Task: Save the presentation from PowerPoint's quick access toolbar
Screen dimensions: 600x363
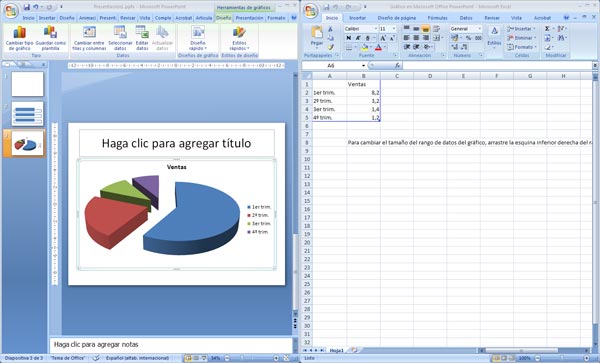Action: (x=27, y=7)
